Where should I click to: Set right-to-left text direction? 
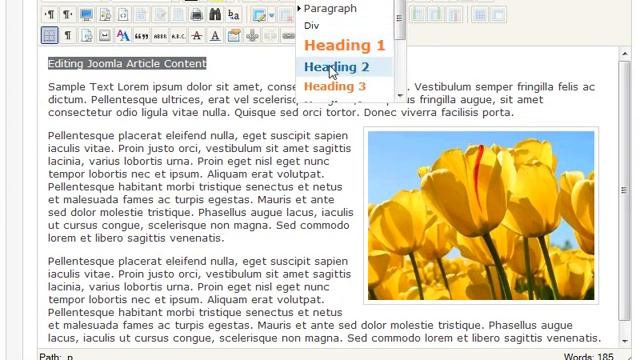68,15
